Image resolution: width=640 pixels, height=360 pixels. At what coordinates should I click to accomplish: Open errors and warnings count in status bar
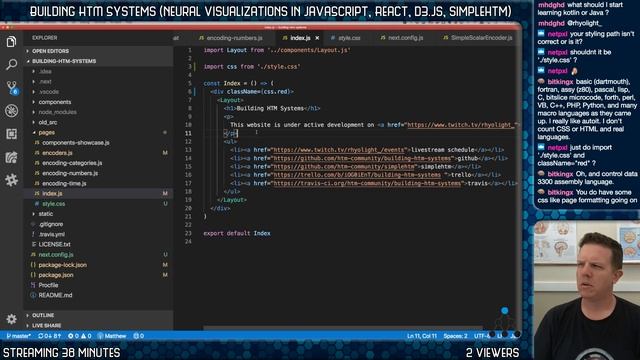tap(80, 336)
